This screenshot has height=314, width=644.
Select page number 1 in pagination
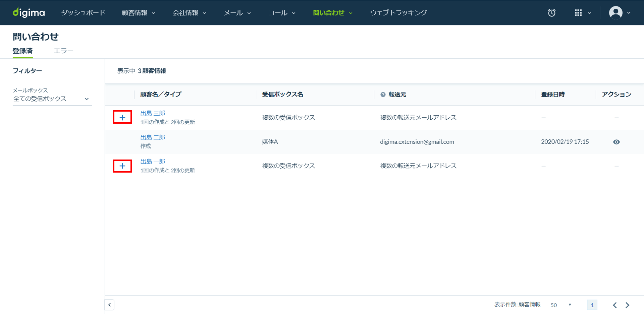click(592, 305)
